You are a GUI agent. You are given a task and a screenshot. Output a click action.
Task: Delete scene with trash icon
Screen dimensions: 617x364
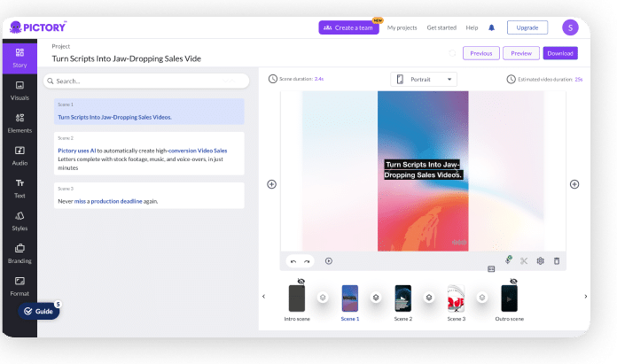pyautogui.click(x=557, y=261)
